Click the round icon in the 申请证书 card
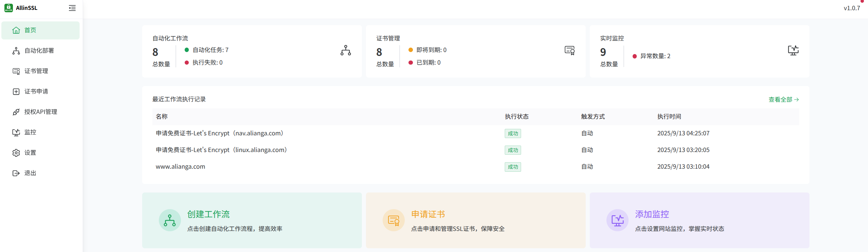Viewport: 868px width, 252px height. 394,220
